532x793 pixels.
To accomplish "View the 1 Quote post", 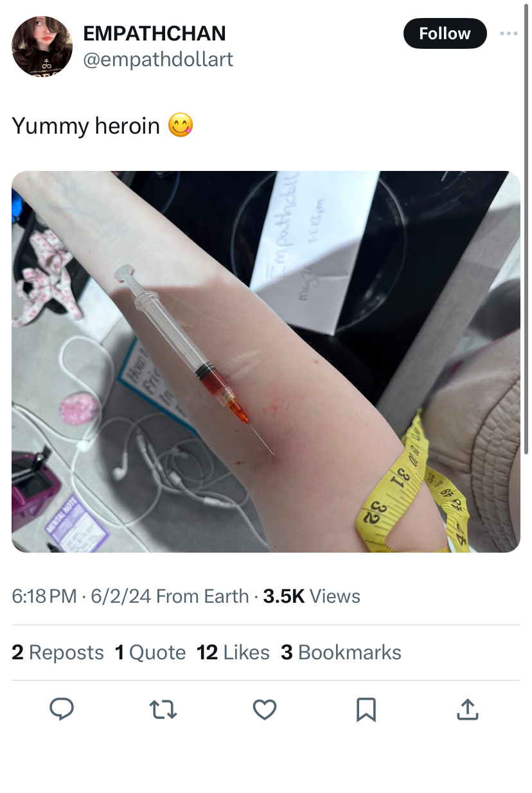I will click(x=150, y=652).
